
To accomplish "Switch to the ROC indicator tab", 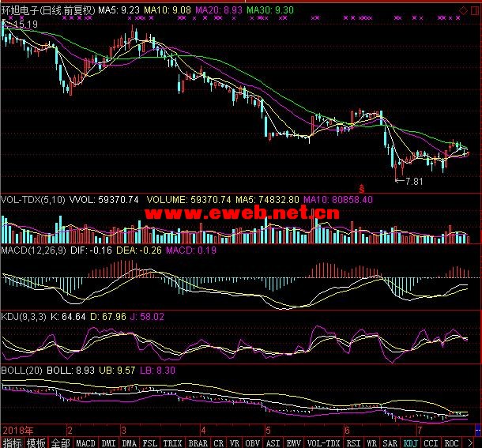I will tap(451, 443).
